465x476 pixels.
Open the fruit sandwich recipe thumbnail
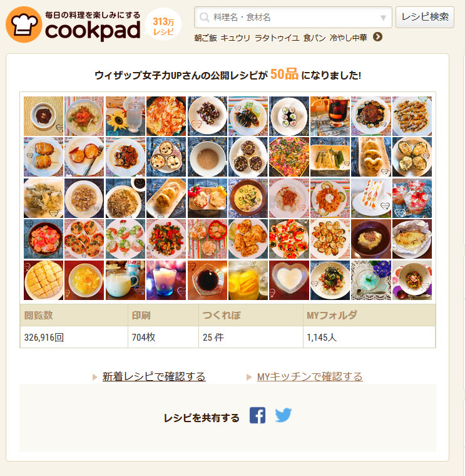coord(371,199)
